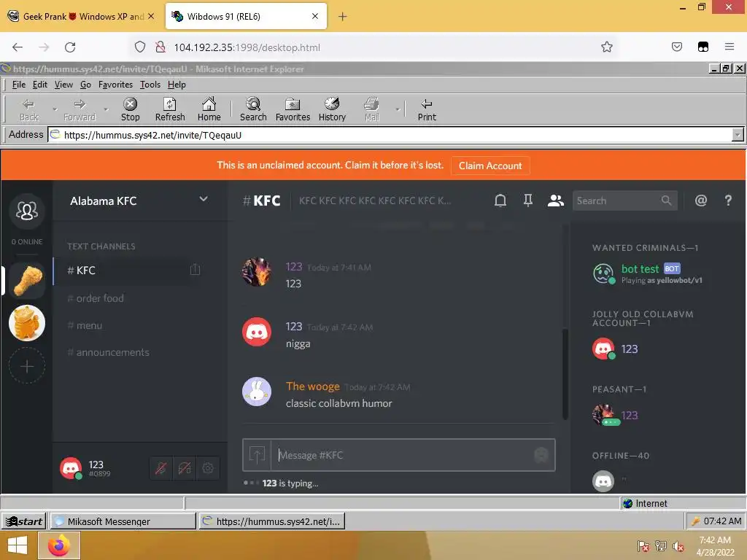This screenshot has height=560, width=747.
Task: Expand the Alabama KFC server menu
Action: click(x=204, y=199)
